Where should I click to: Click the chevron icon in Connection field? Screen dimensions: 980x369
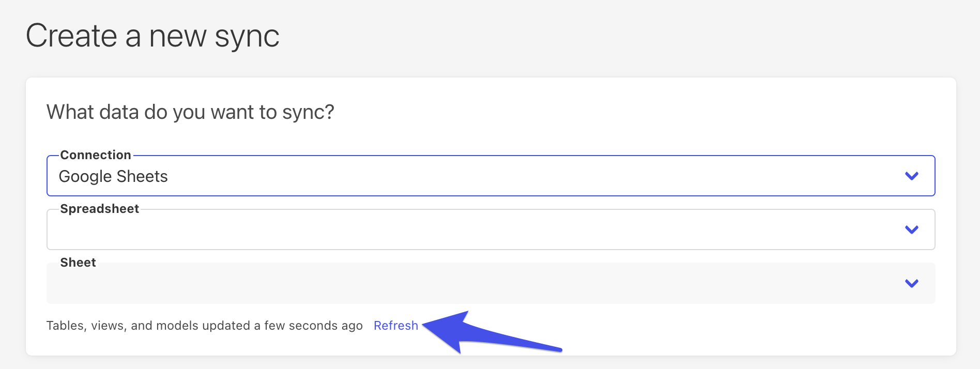point(911,176)
